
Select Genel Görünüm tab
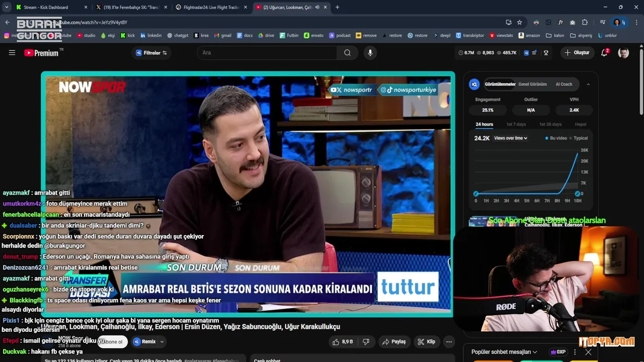pyautogui.click(x=532, y=84)
